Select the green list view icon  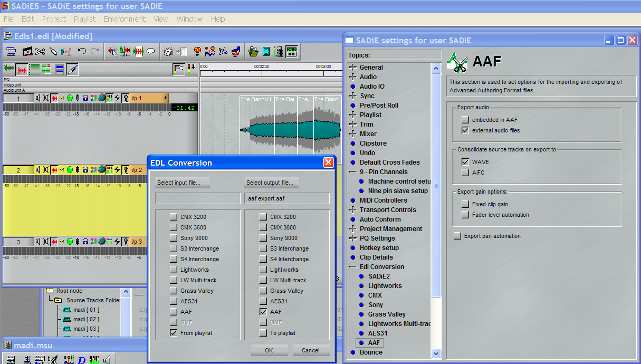tap(34, 69)
